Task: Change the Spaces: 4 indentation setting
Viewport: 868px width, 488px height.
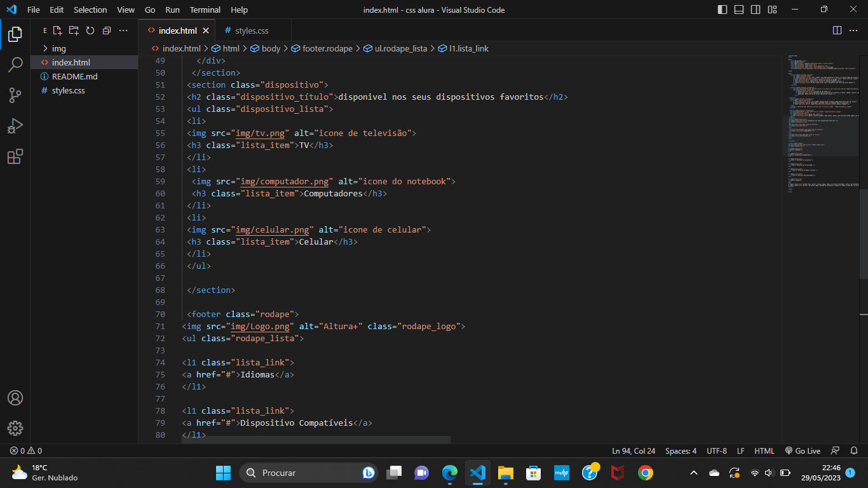Action: point(681,451)
